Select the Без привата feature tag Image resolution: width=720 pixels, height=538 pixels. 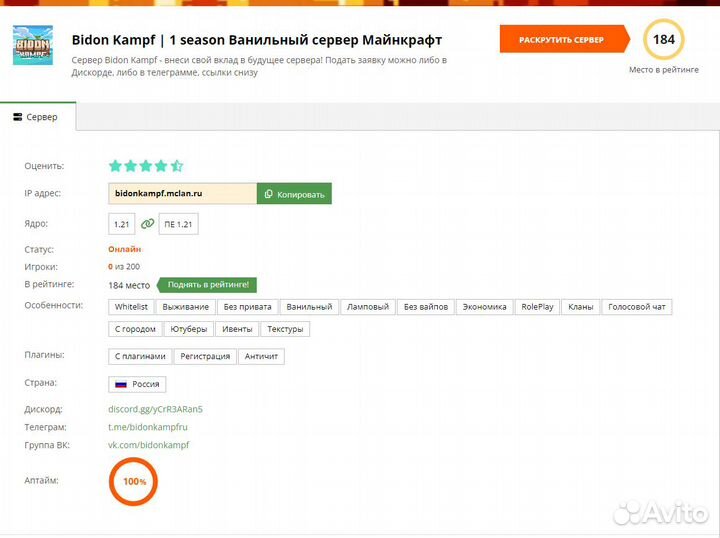click(248, 307)
